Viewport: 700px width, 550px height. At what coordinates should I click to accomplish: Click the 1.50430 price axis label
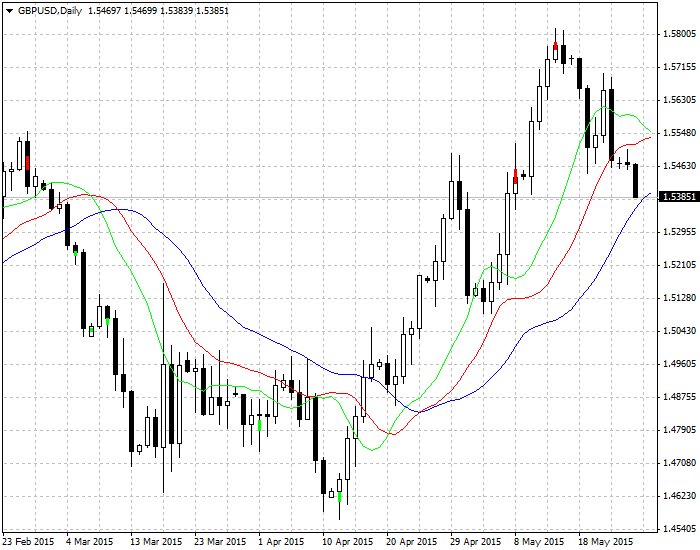tap(679, 331)
